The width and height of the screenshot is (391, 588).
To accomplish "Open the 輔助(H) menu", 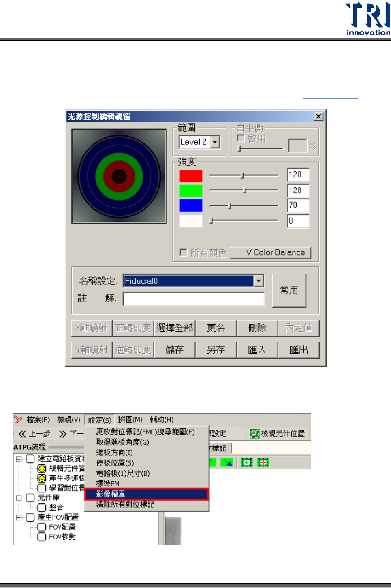I will pyautogui.click(x=161, y=420).
